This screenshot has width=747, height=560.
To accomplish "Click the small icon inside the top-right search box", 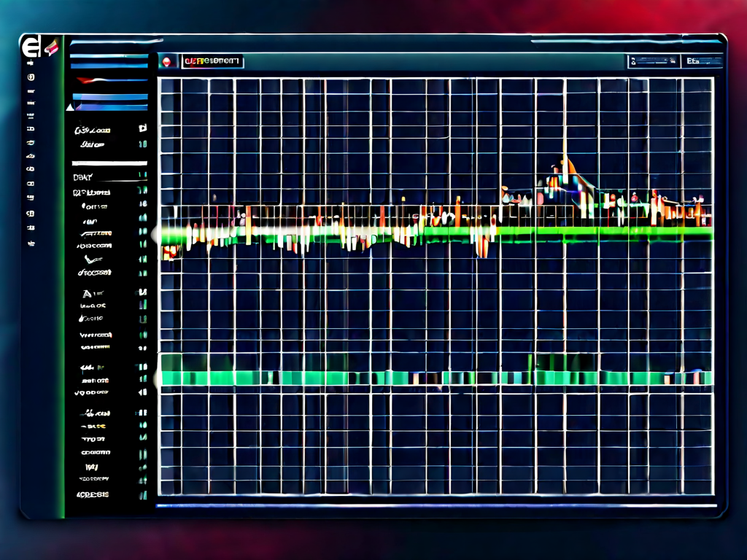I will [634, 63].
